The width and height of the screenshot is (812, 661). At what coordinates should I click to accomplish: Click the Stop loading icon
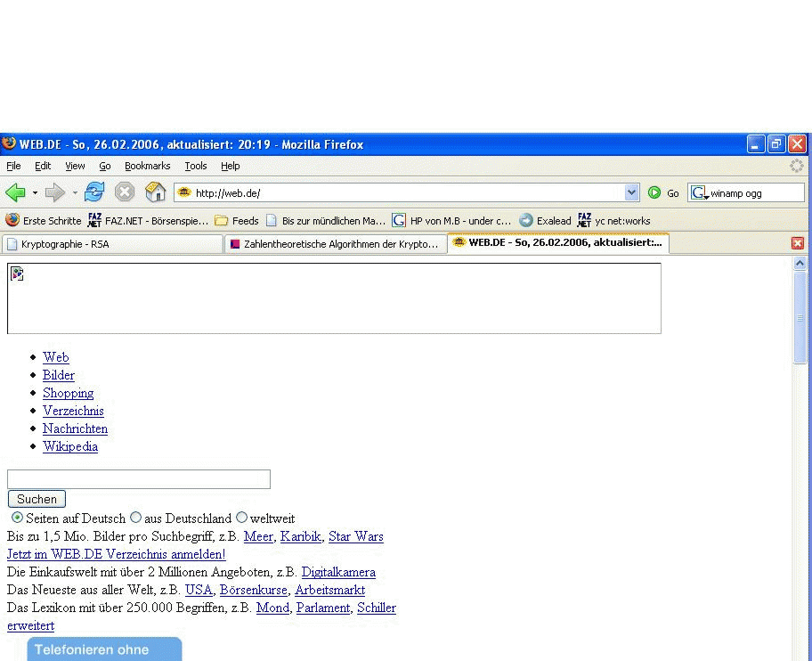[x=125, y=192]
